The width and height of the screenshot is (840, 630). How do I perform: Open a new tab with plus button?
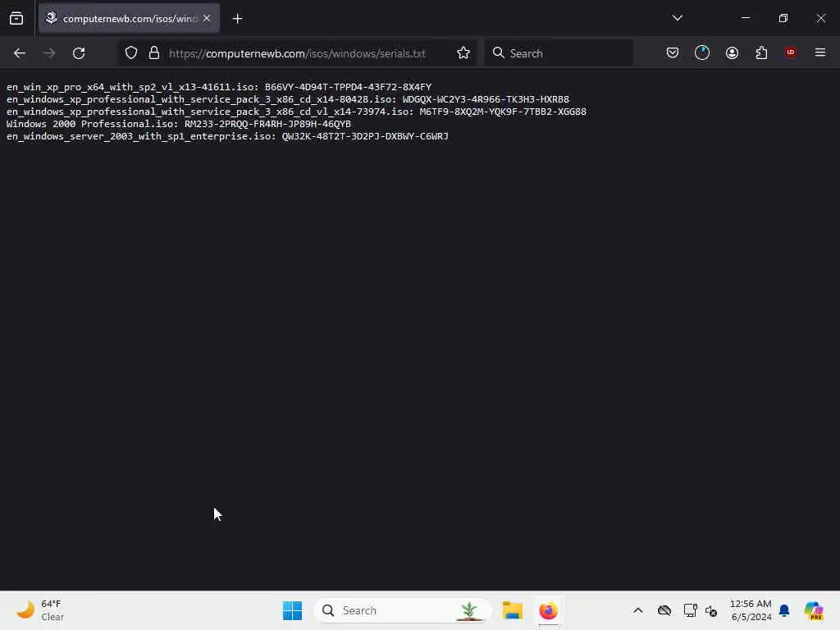pos(237,19)
